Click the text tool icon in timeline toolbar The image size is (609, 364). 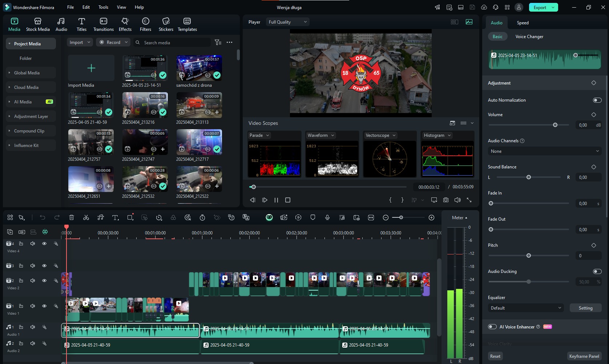click(115, 217)
